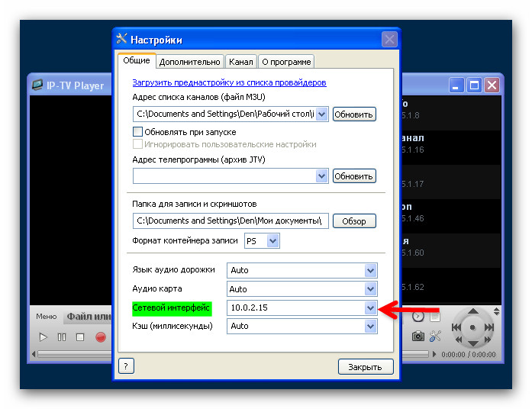Click the up arrow on control wheel
532x409 pixels.
click(x=473, y=311)
